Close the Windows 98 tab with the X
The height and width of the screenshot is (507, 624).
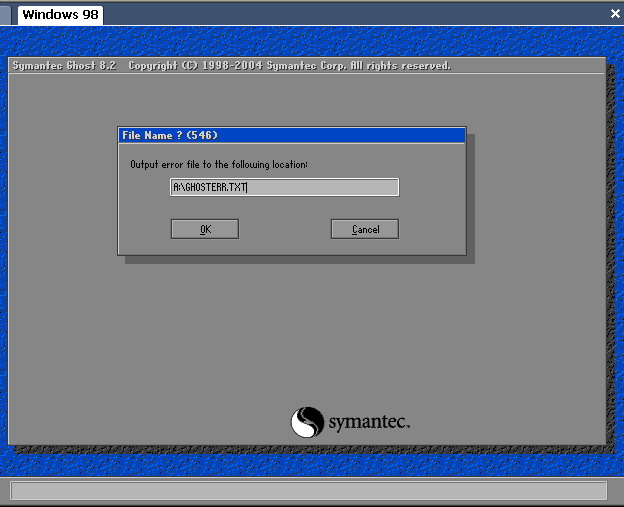coord(615,14)
